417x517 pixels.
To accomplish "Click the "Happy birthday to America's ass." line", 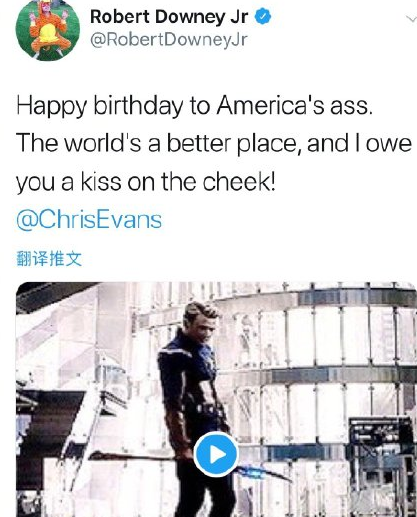I will (x=194, y=105).
